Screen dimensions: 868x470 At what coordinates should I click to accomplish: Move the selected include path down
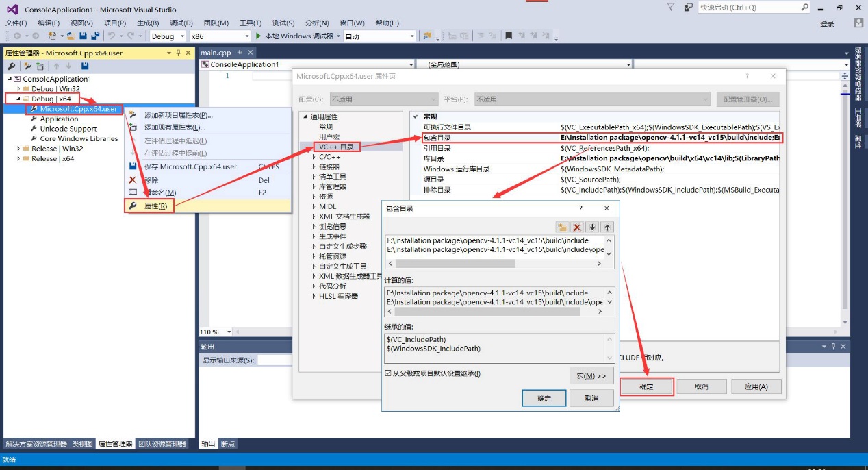point(593,227)
